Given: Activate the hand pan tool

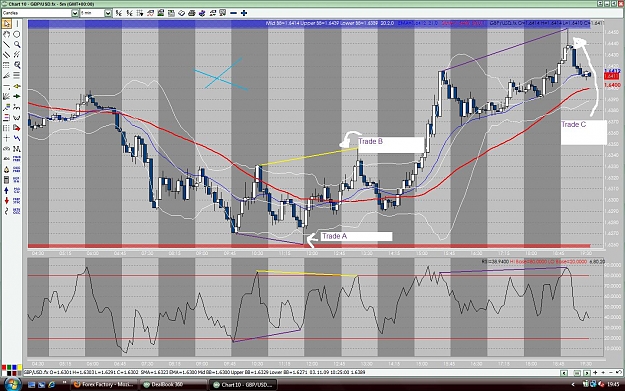Looking at the screenshot, I should click(x=6, y=34).
